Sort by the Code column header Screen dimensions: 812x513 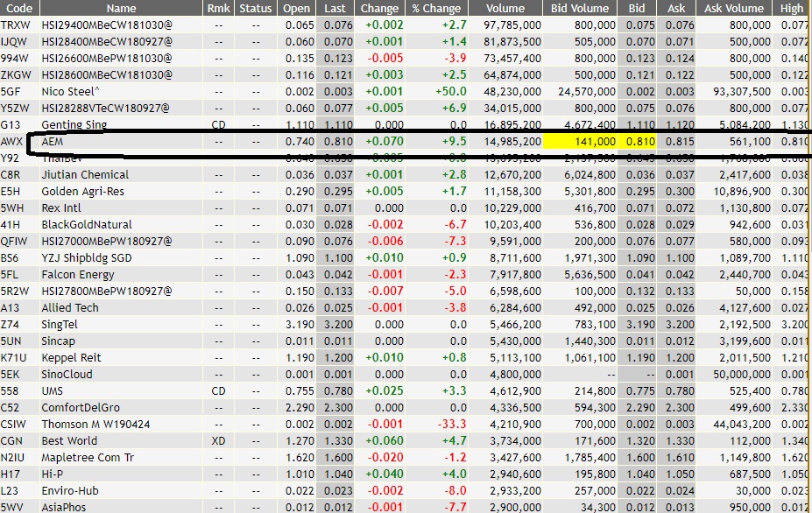(x=19, y=8)
